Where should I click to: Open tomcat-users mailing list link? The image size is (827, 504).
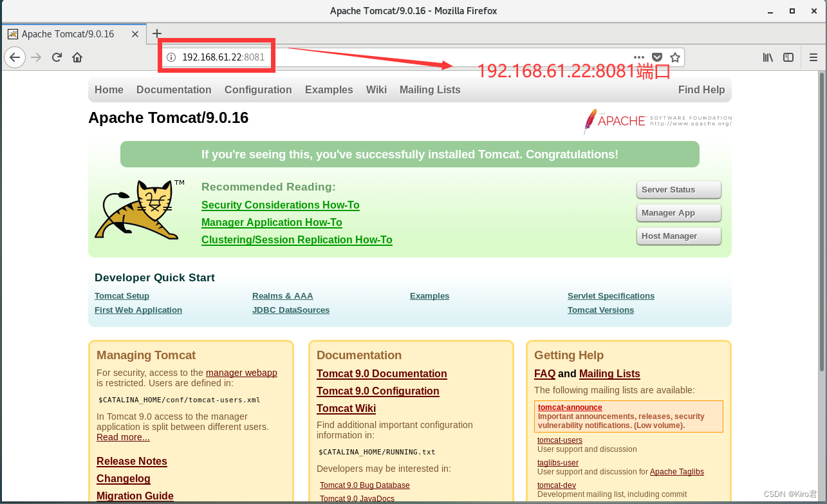click(x=560, y=440)
